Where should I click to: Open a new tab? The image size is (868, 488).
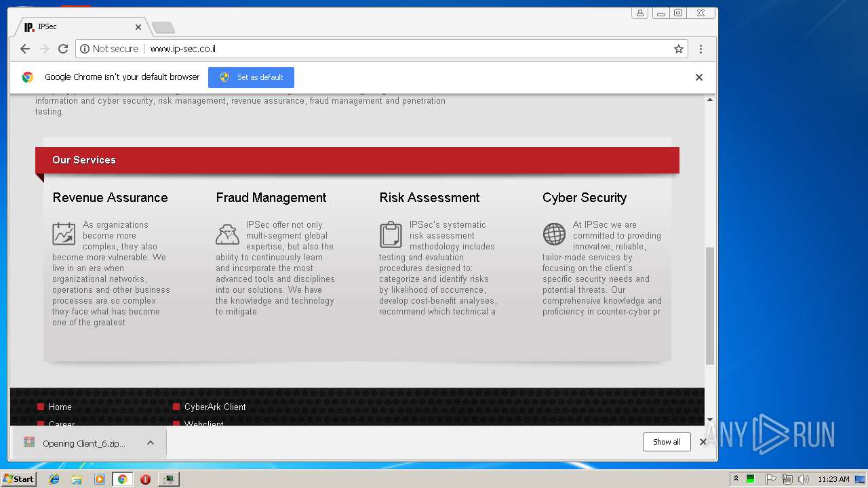coord(163,27)
